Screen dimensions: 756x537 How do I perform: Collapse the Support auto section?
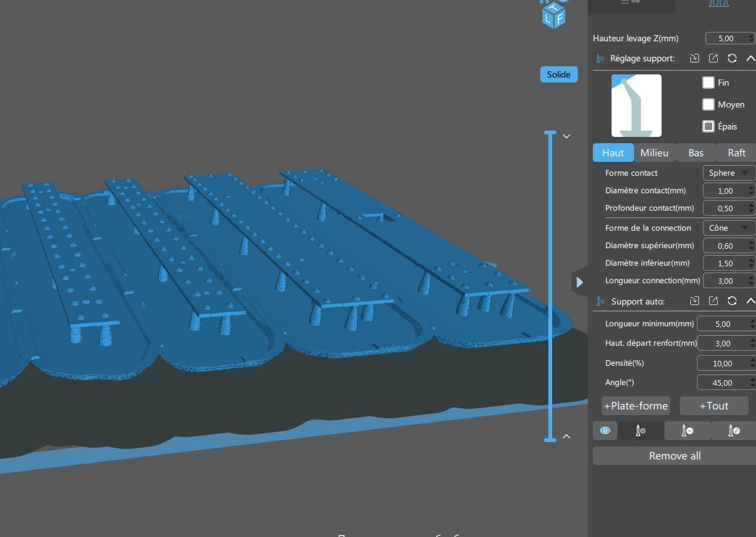[750, 301]
